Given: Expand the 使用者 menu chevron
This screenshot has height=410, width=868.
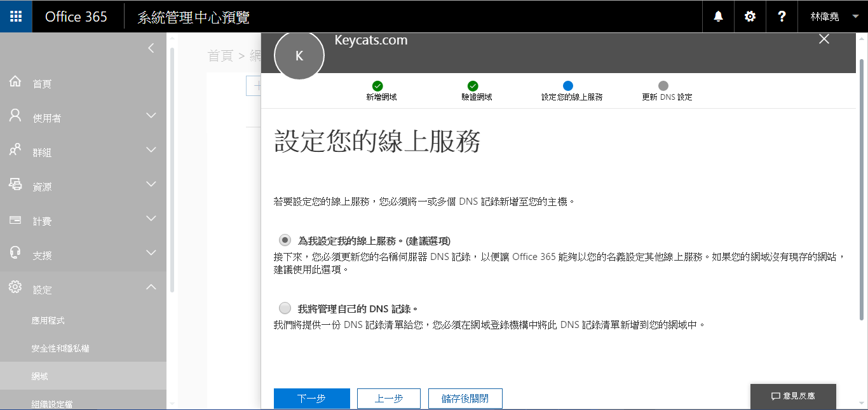Looking at the screenshot, I should (151, 116).
